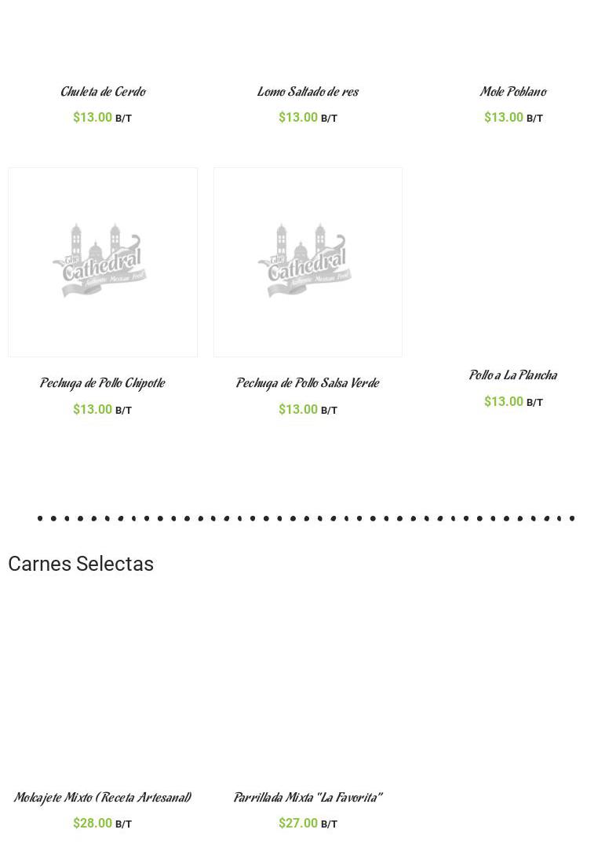Click the price under Pechuga de Pollo Chipotle
Screen dimensions: 616x866
pyautogui.click(x=93, y=409)
